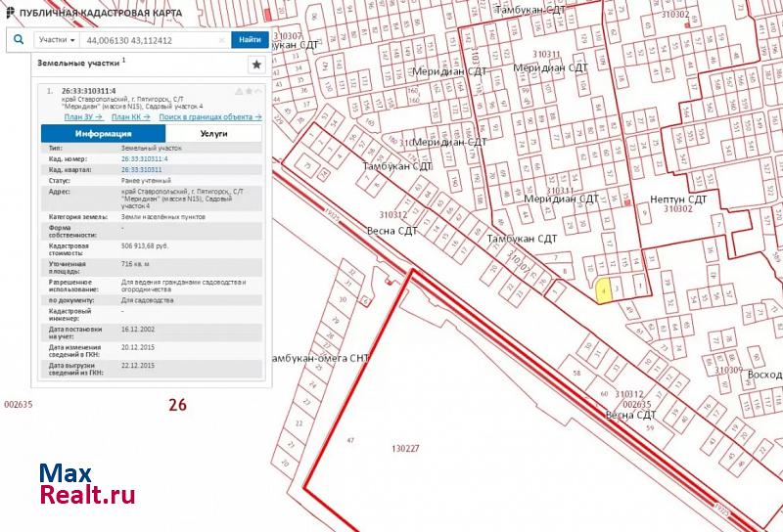
Task: Click the warning triangle icon on result
Action: pos(238,90)
